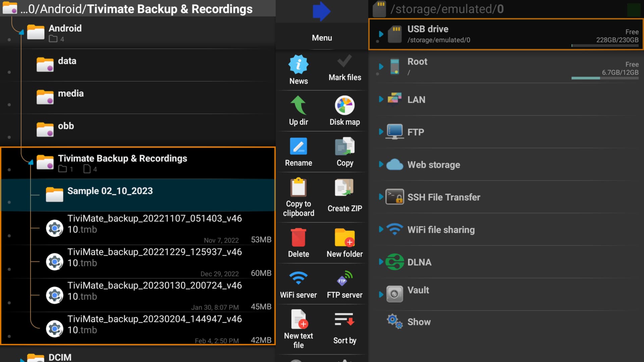Expand the Vault entry
Screen dimensions: 644x362
pyautogui.click(x=381, y=294)
